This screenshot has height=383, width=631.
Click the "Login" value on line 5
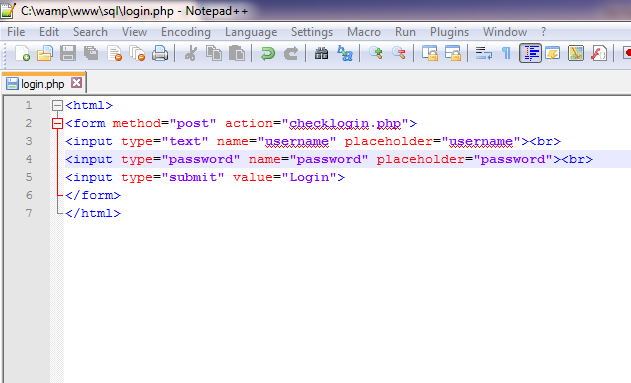click(309, 177)
